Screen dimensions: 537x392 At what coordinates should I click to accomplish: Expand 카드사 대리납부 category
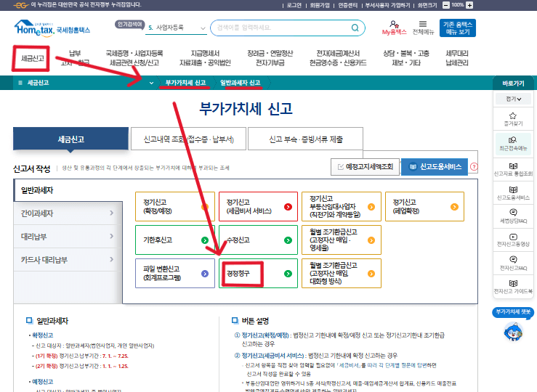click(68, 260)
